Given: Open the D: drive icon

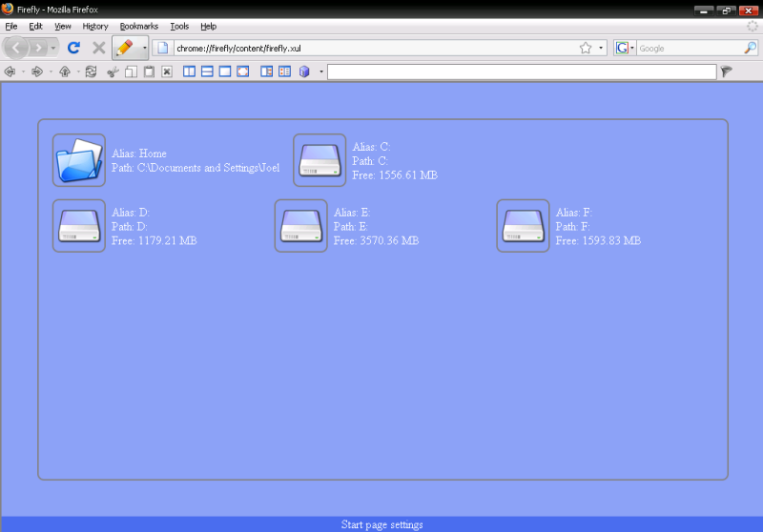Looking at the screenshot, I should [79, 226].
